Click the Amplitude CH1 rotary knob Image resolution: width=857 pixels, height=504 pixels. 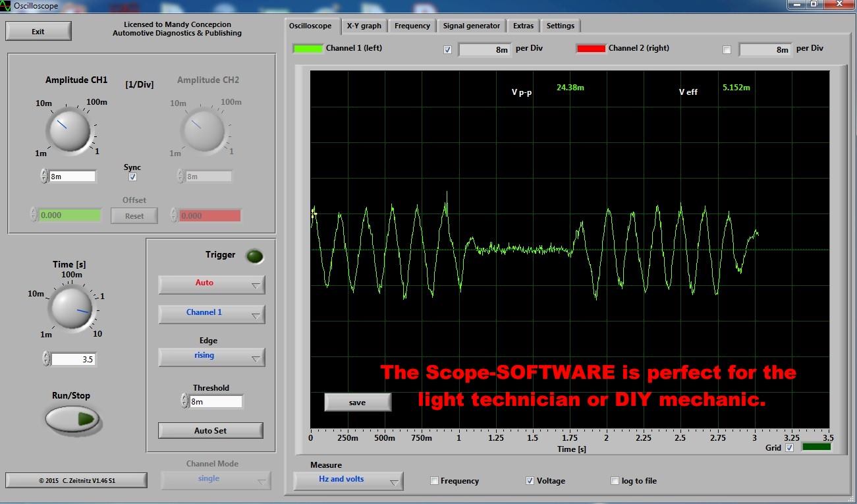point(69,130)
